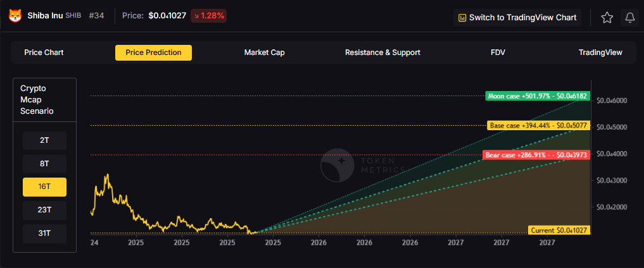Switch to TradingView Chart button
The image size is (644, 268).
pyautogui.click(x=517, y=18)
